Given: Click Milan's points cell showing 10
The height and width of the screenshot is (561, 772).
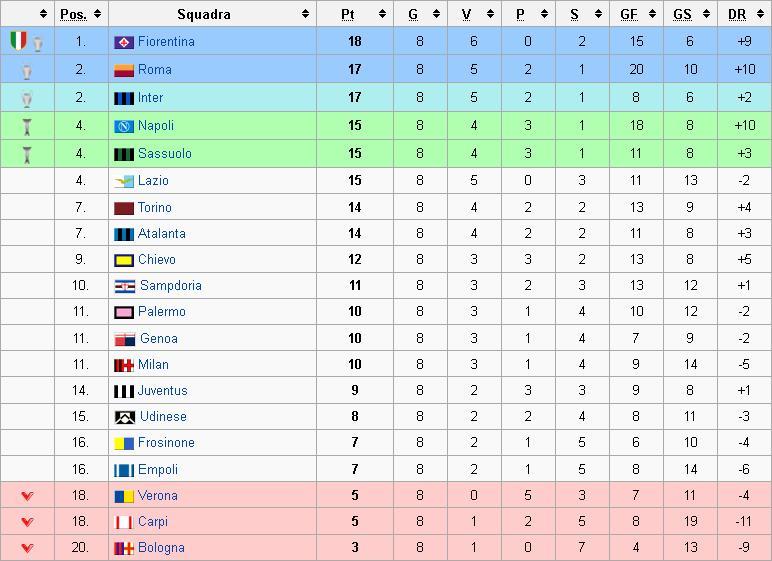Looking at the screenshot, I should coord(355,364).
